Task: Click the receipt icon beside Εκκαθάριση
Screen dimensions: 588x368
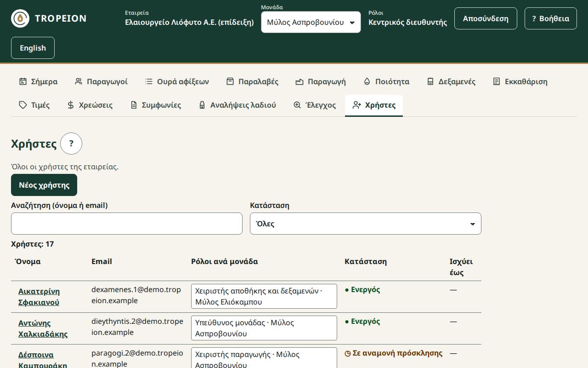Action: click(497, 81)
